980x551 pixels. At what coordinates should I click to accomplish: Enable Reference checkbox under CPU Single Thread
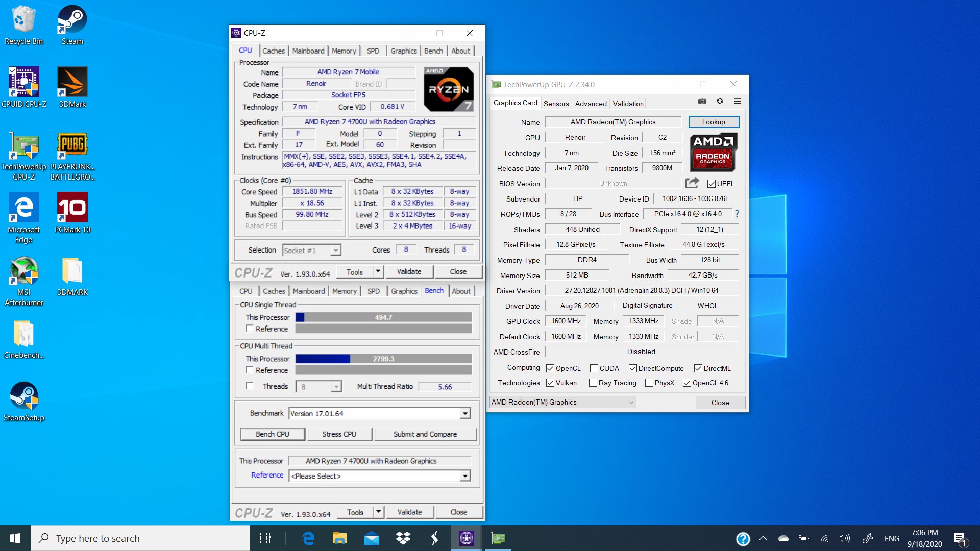(250, 329)
